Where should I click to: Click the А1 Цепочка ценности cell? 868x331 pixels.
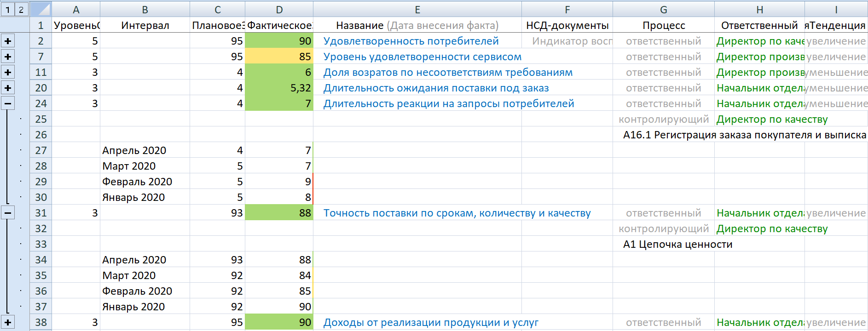tap(677, 244)
